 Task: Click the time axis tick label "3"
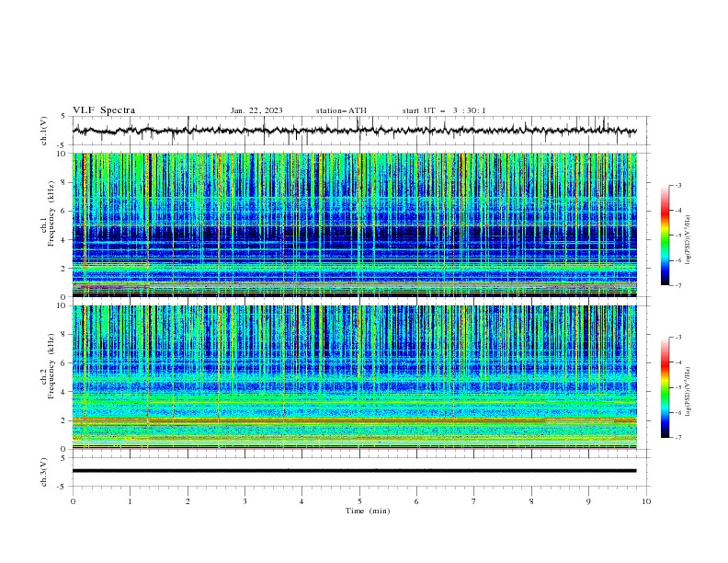[245, 501]
